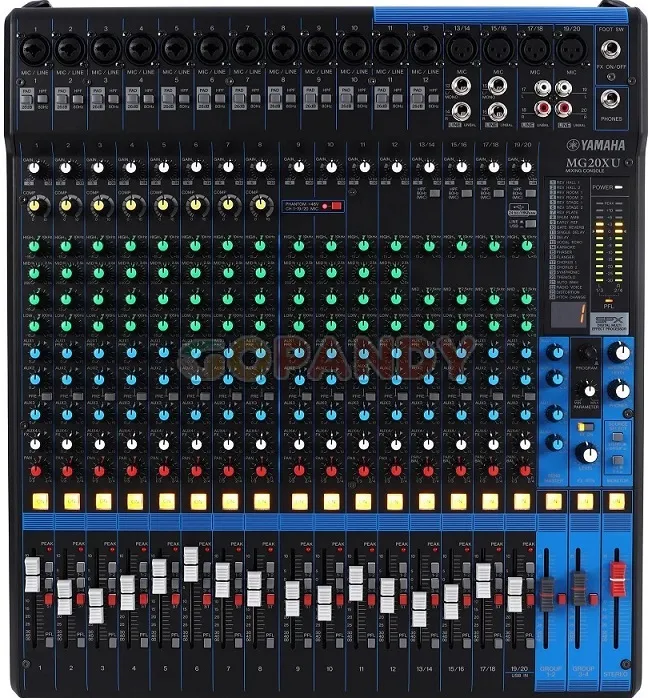Click the channel 4 white AUX4/FX knob
Screen dimensions: 648x698
pyautogui.click(x=132, y=444)
